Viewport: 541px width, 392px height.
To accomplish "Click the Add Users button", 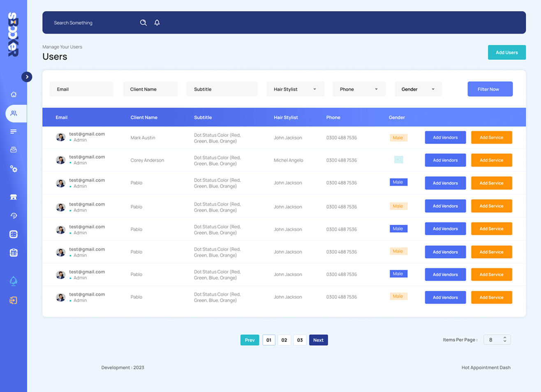I will click(506, 53).
